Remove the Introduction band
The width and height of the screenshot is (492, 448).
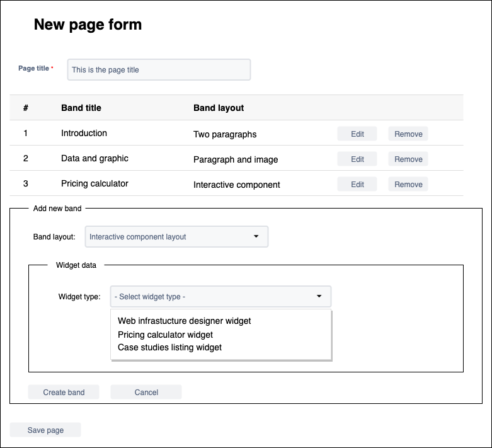408,134
